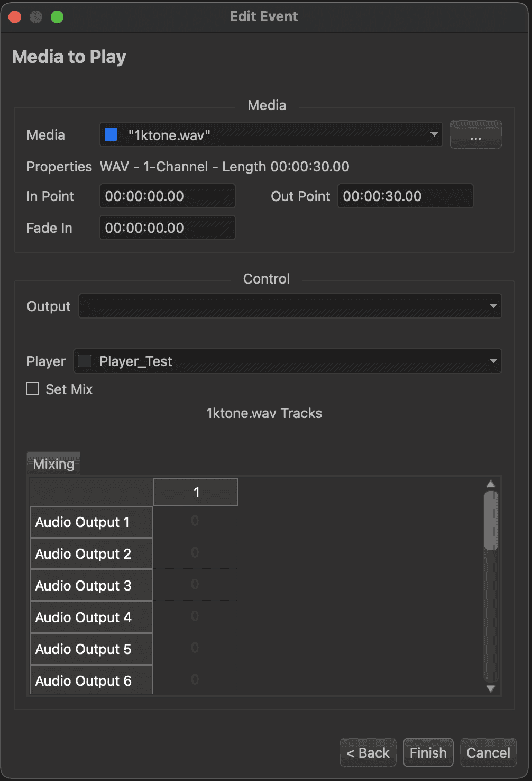The image size is (532, 781).
Task: Go back with the Back button
Action: pyautogui.click(x=368, y=752)
